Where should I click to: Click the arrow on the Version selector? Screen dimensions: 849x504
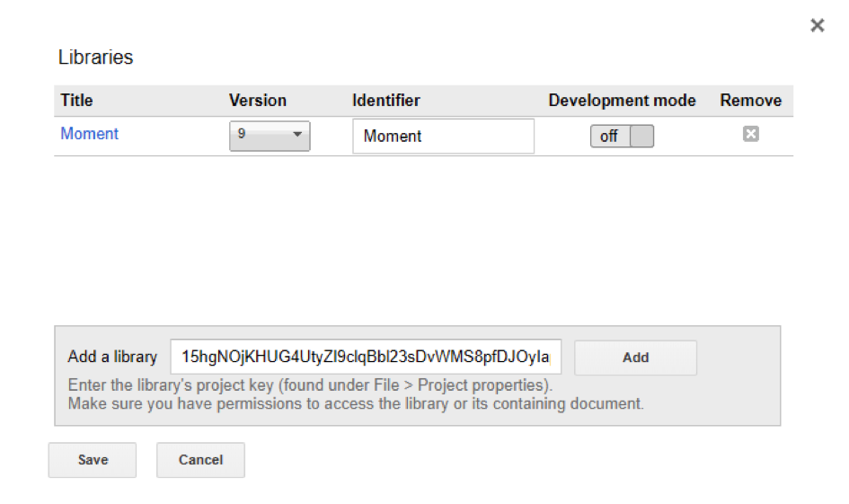coord(297,134)
